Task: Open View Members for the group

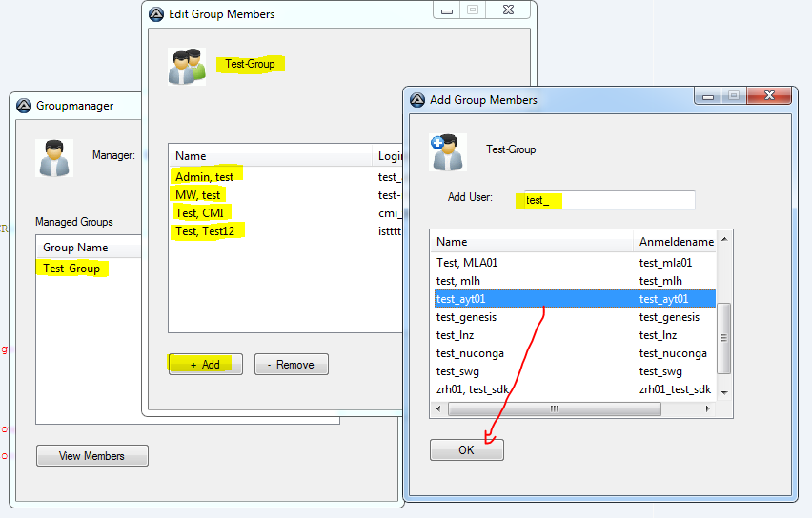Action: click(x=91, y=456)
